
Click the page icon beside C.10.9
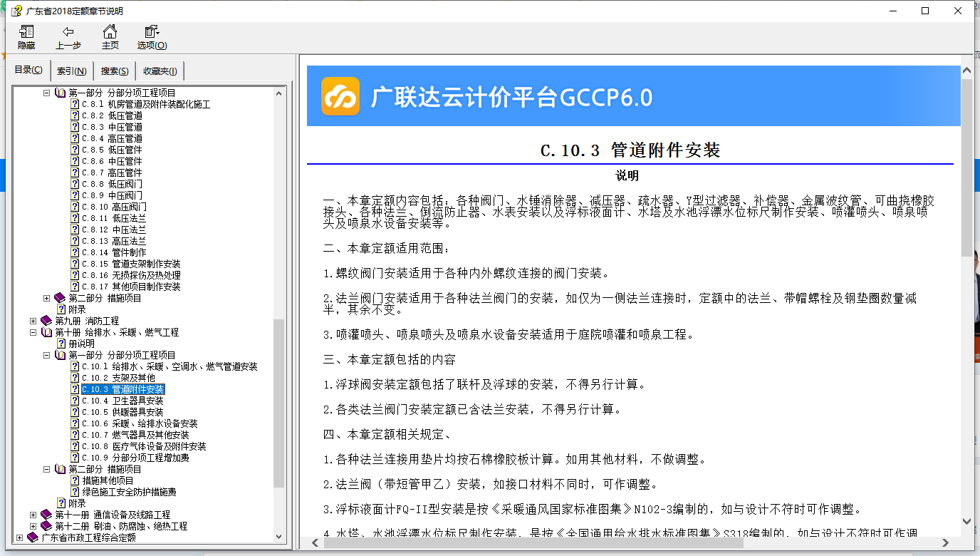pos(75,458)
